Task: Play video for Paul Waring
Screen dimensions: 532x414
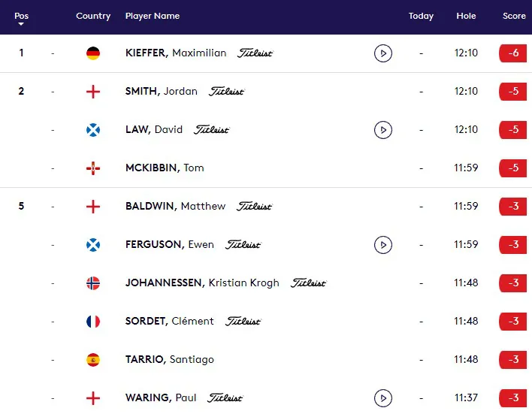Action: pyautogui.click(x=383, y=398)
